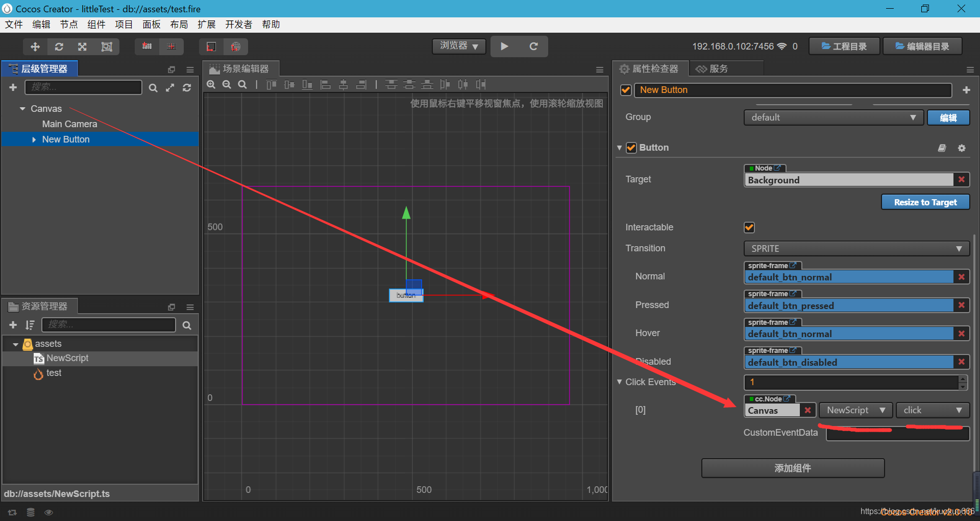Click the assets search magnifier icon
This screenshot has width=980, height=521.
187,325
